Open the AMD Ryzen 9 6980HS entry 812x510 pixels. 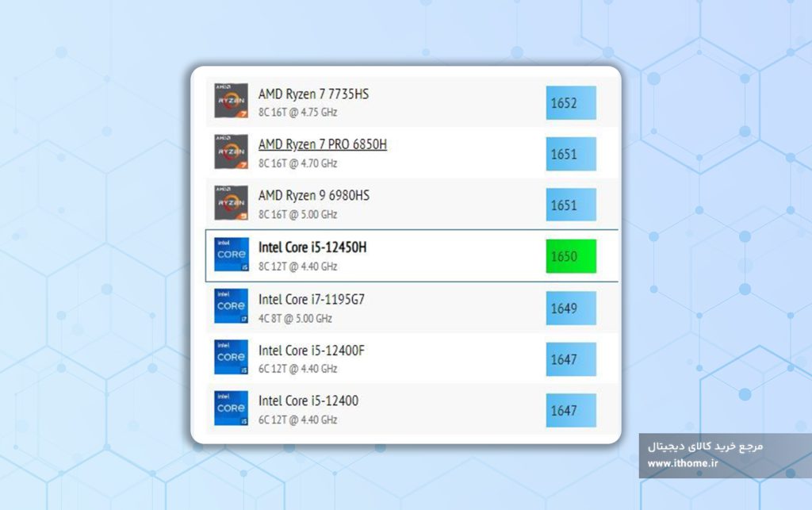tap(314, 196)
